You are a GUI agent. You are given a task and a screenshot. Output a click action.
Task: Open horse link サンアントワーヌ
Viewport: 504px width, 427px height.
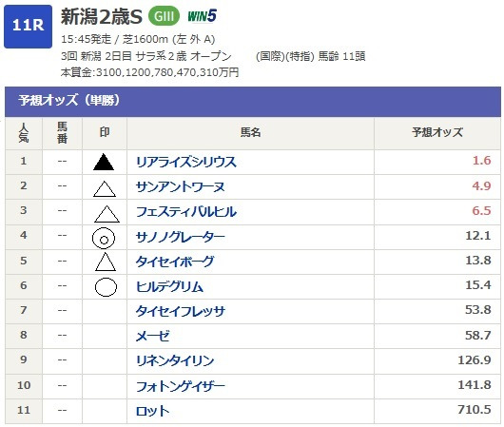click(181, 186)
